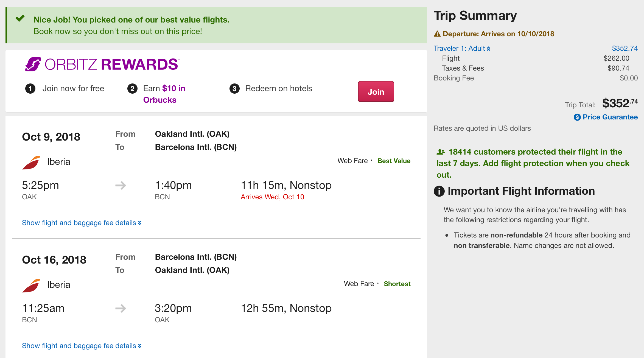
Task: Expand Oct 16 flight and baggage fee details
Action: pos(82,346)
